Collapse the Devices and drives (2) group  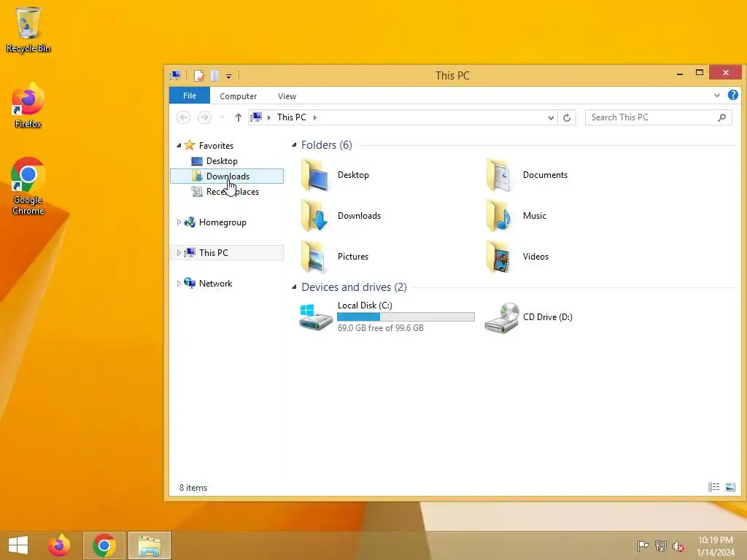294,287
